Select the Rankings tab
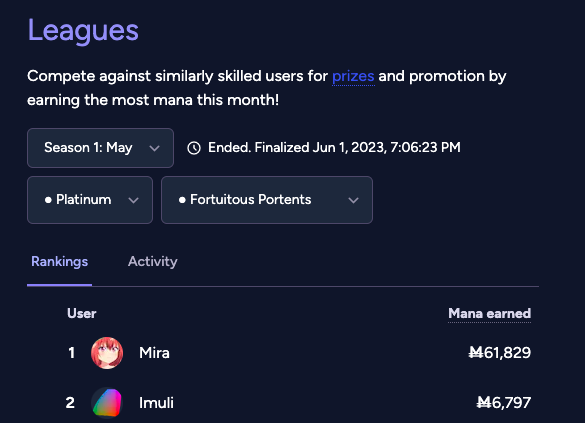Screen dimensions: 585x423 coord(60,261)
